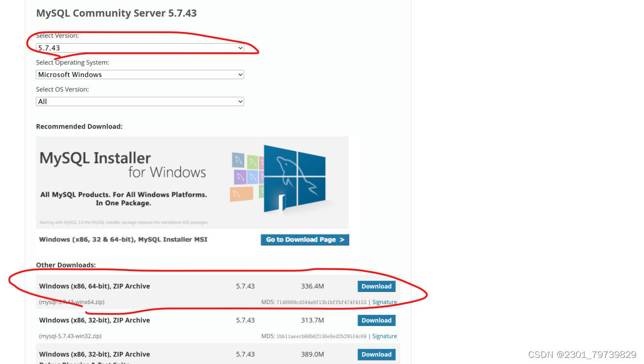Click the MySQL Installer for Windows banner
The height and width of the screenshot is (364, 644).
(192, 183)
